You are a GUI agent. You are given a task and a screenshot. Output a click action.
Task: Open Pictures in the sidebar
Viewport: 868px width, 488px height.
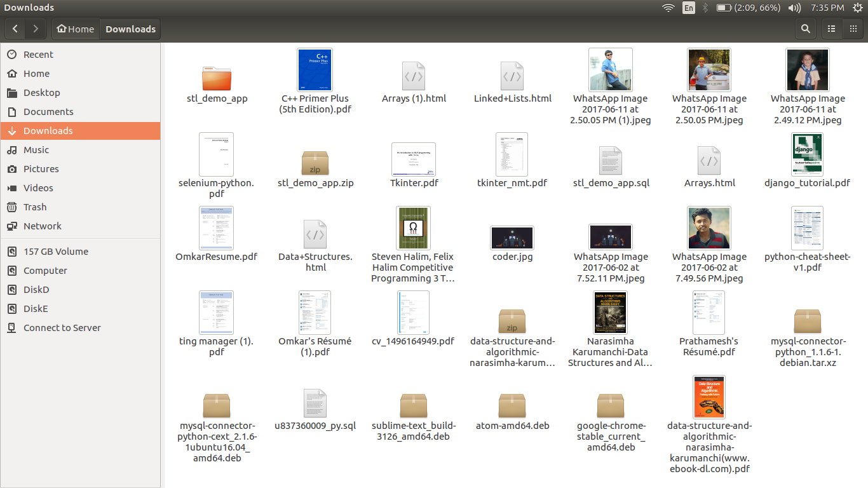(x=80, y=169)
